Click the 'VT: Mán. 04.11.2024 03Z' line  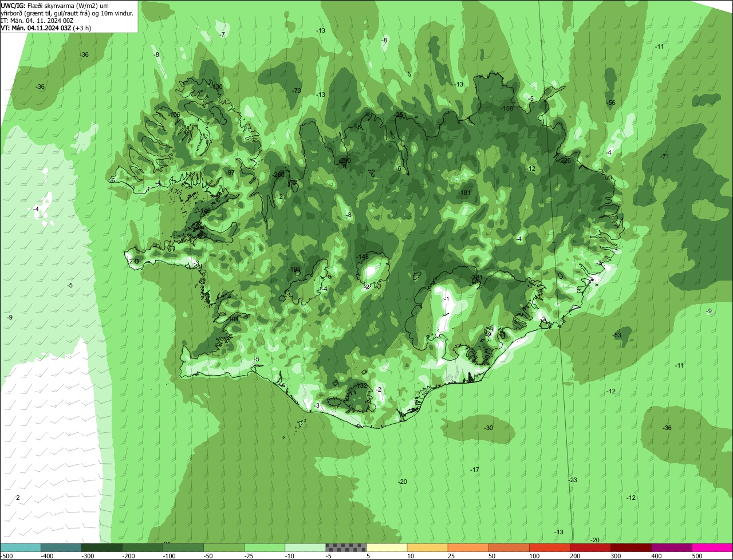click(x=46, y=27)
